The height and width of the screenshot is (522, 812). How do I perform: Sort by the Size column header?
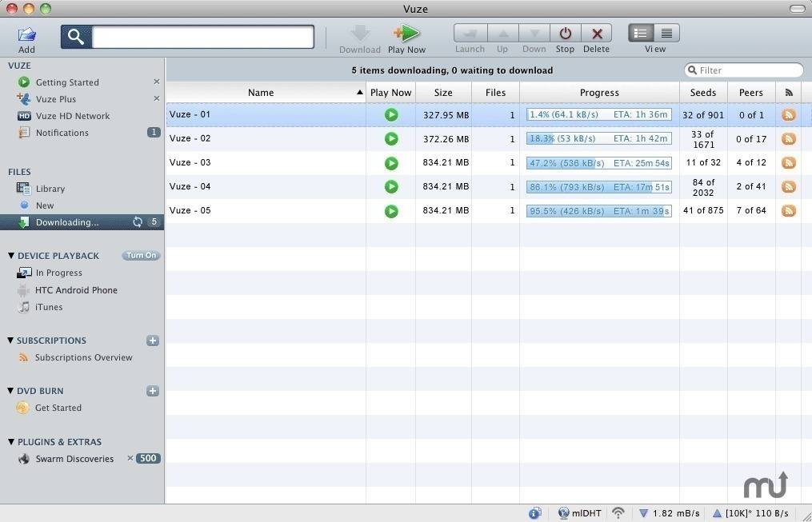pyautogui.click(x=443, y=93)
